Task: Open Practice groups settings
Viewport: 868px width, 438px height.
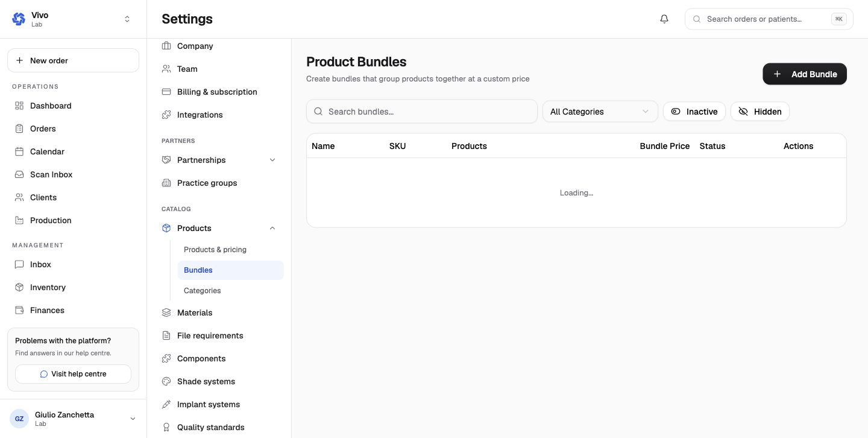Action: (219, 183)
